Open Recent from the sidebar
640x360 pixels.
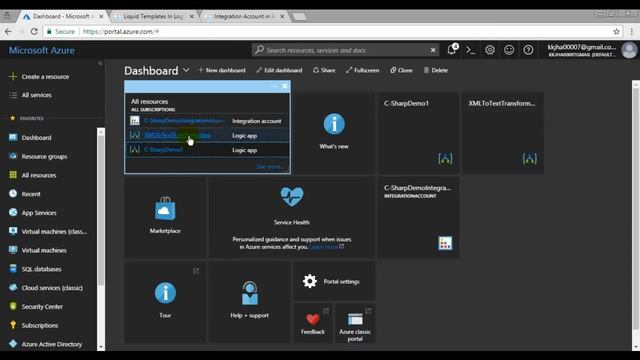pos(31,194)
